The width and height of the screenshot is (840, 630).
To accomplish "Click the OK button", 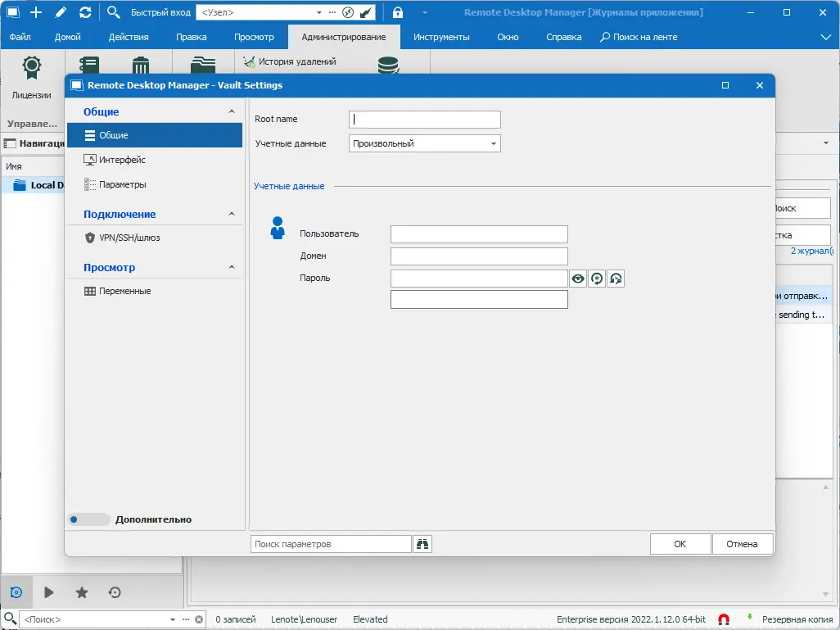I will point(680,543).
